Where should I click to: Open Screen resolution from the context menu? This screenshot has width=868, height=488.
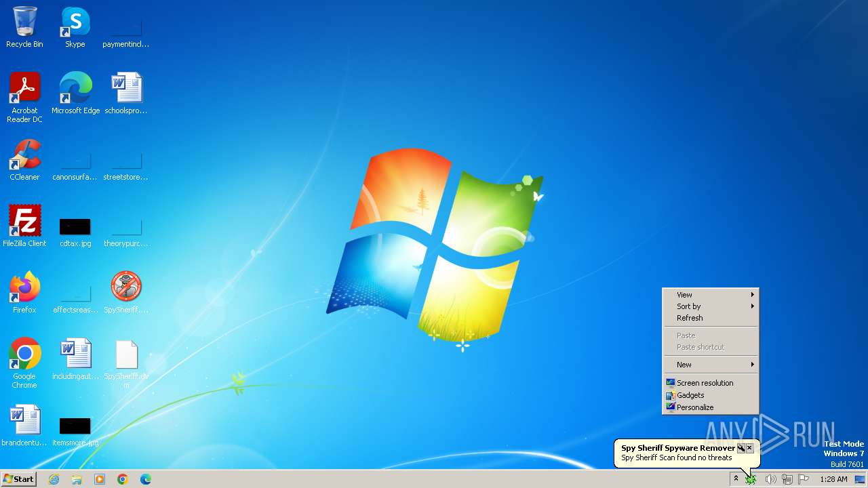pos(711,383)
